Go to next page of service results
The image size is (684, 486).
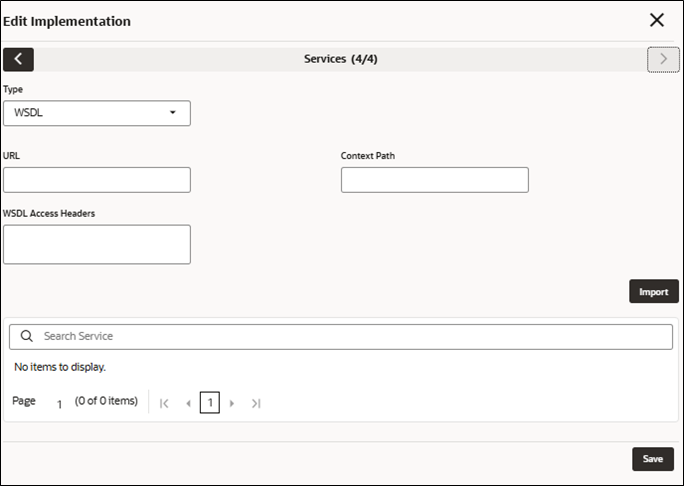point(232,403)
